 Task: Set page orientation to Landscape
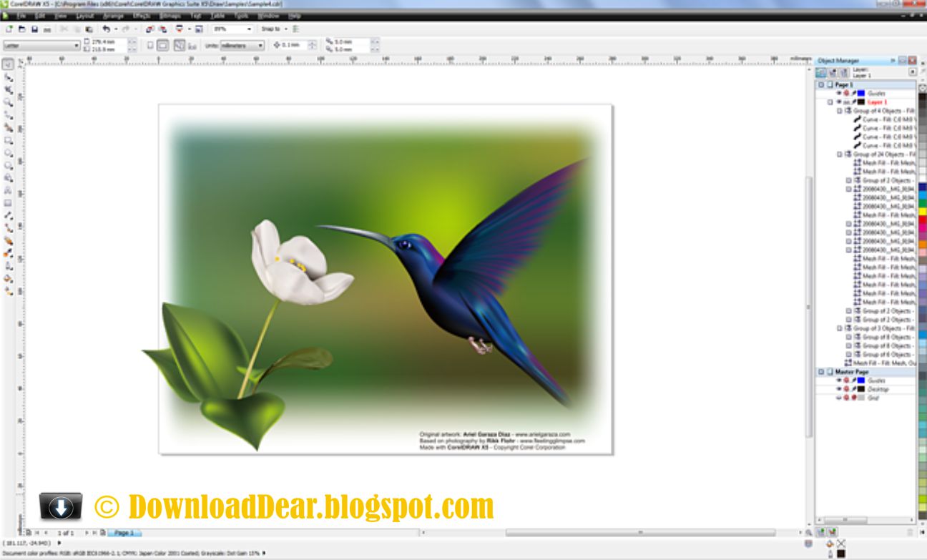(x=163, y=45)
